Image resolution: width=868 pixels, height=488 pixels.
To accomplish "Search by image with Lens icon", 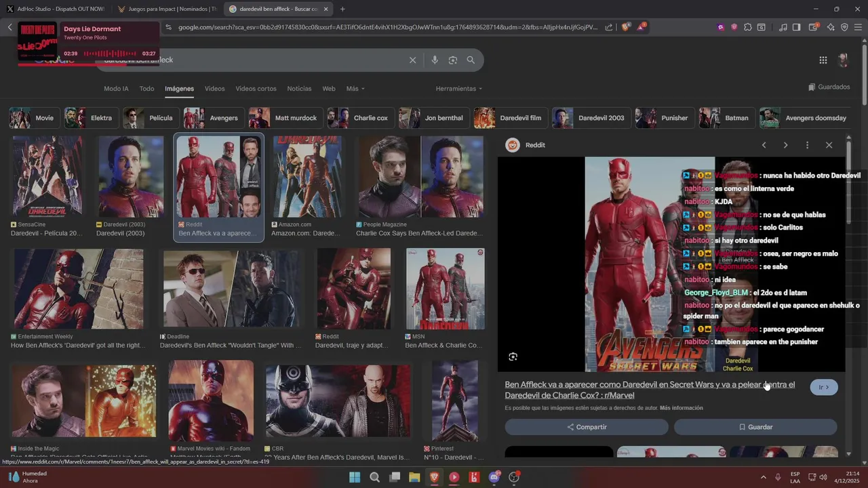I will [x=453, y=60].
